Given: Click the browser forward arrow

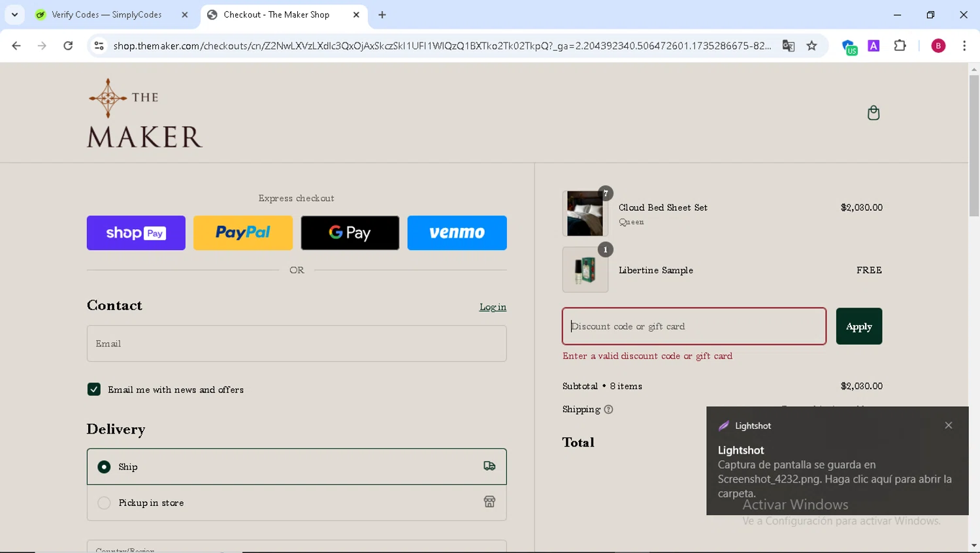Looking at the screenshot, I should click(42, 46).
